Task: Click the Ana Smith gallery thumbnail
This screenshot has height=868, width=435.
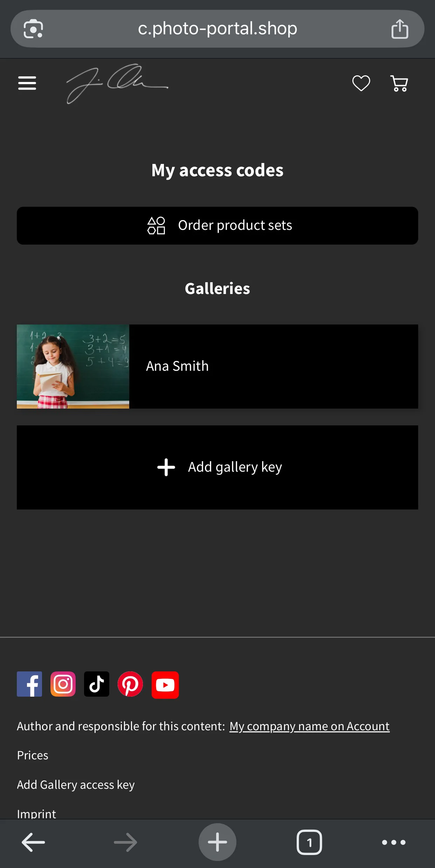Action: (73, 366)
